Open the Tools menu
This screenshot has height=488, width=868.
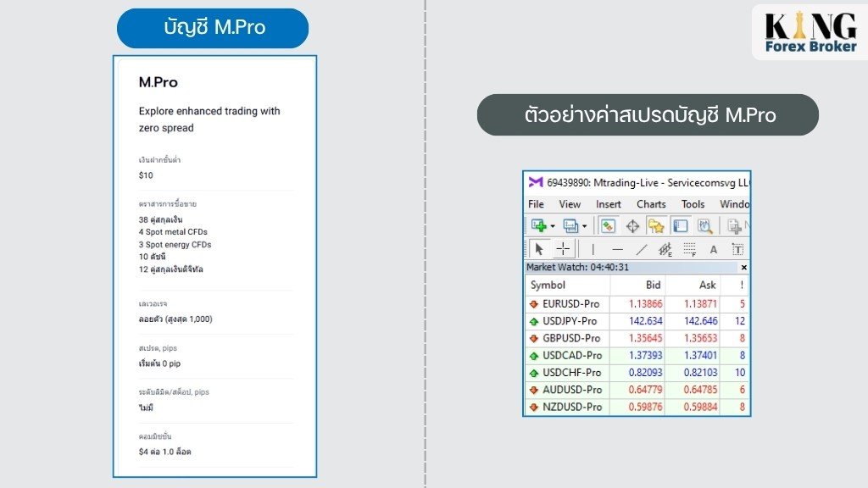693,204
